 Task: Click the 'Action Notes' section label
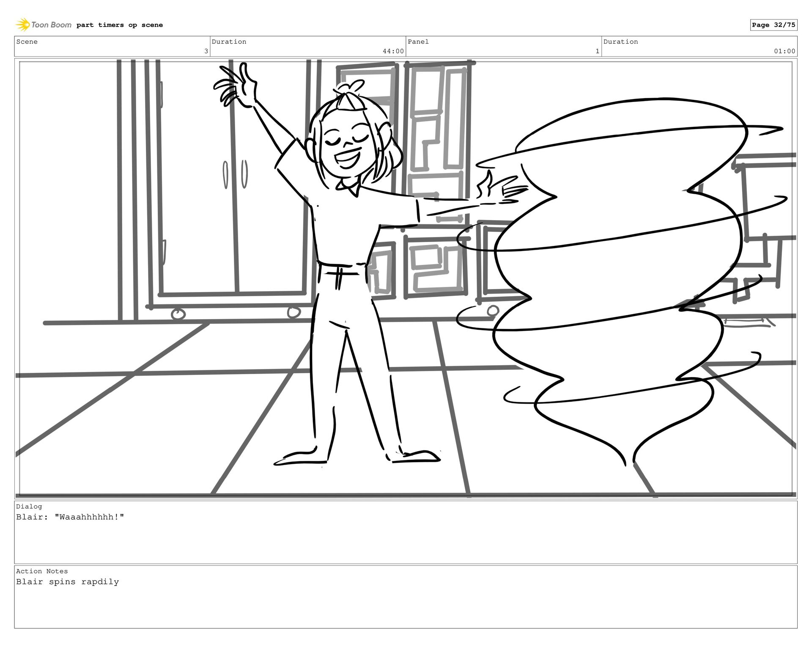42,571
